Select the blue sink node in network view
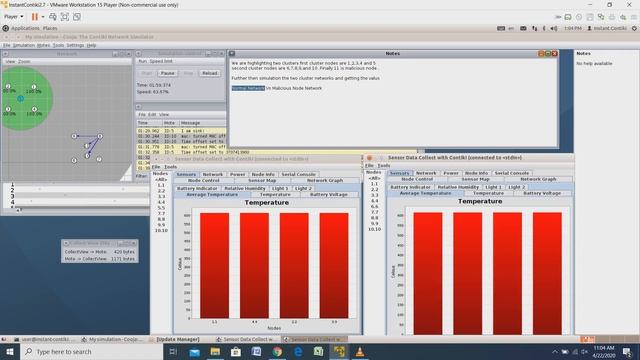The image size is (640, 360). (x=20, y=98)
